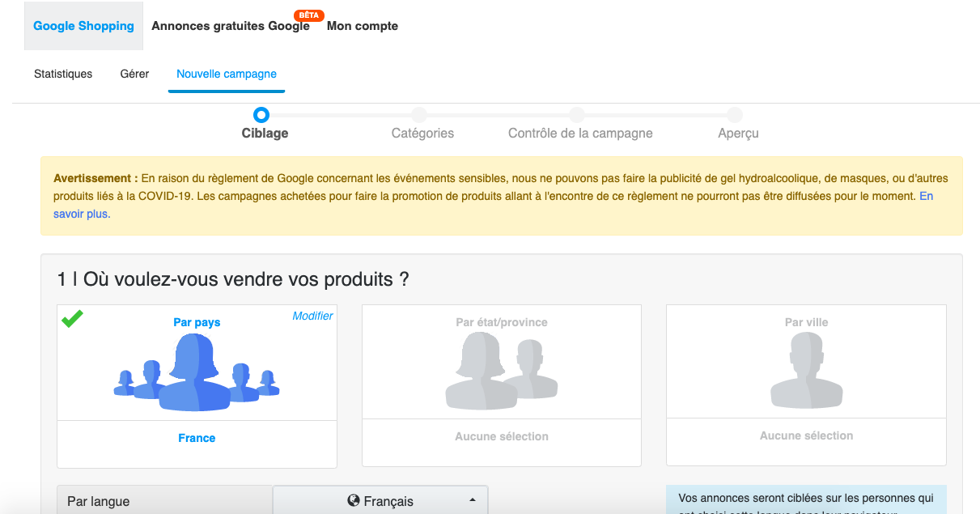
Task: Click the Aperçu step label
Action: pos(738,133)
